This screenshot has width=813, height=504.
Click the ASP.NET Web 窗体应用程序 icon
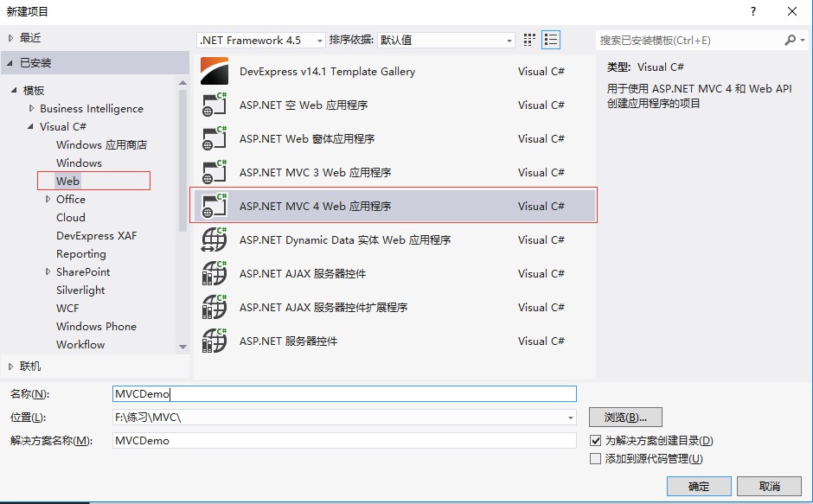(214, 138)
